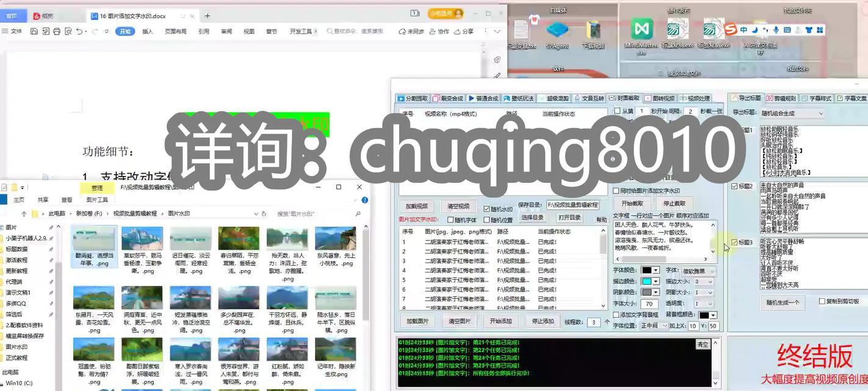Click the WPS print icon

[57, 31]
